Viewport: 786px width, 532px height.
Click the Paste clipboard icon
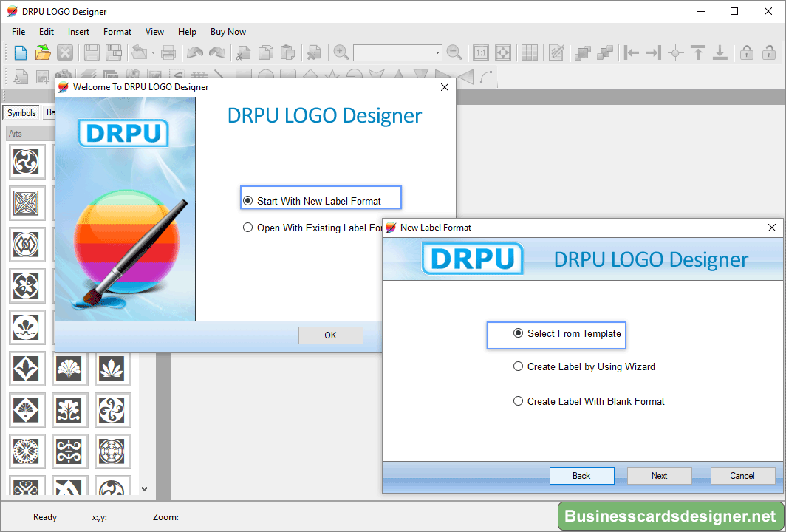tap(287, 52)
